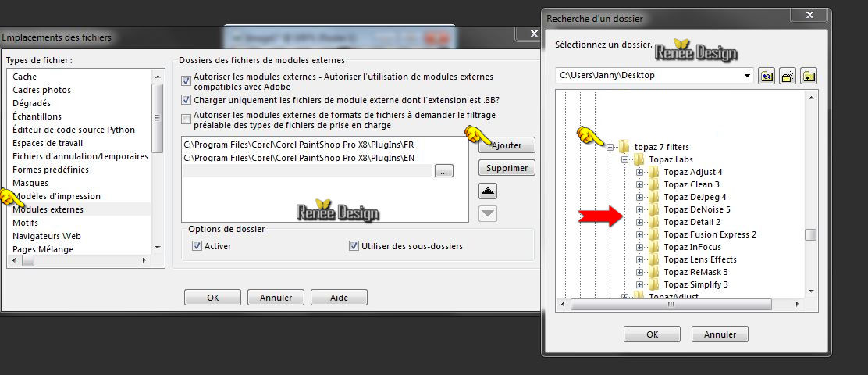Image resolution: width=868 pixels, height=375 pixels.
Task: Select Modules externes file type
Action: point(48,209)
